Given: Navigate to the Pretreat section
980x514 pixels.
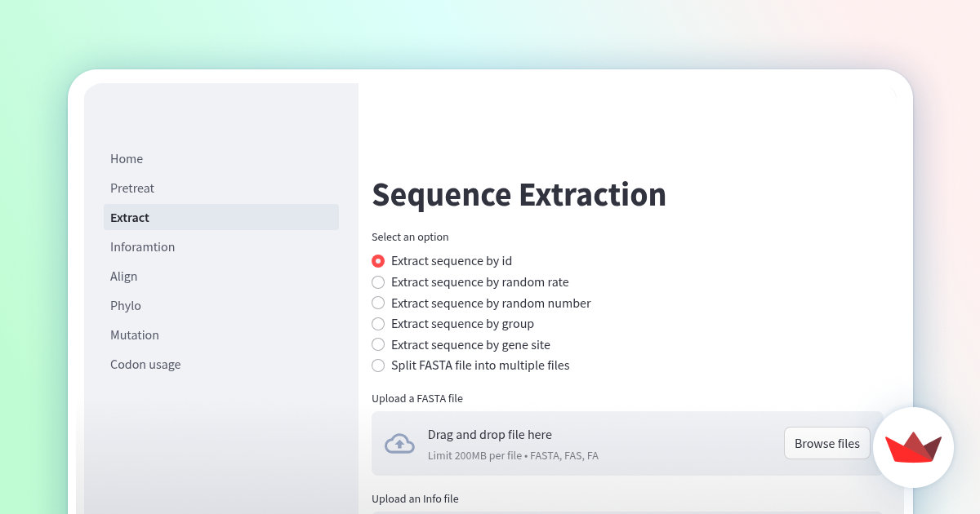Looking at the screenshot, I should [x=132, y=188].
